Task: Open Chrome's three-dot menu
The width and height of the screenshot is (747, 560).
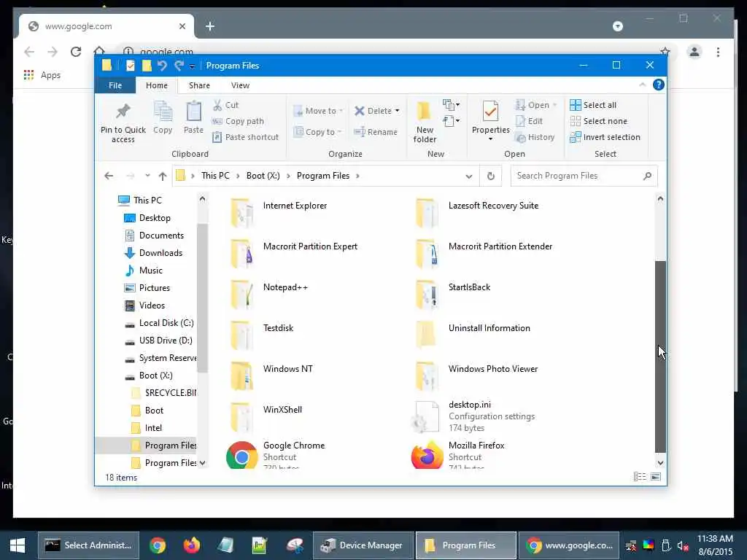Action: 718,52
